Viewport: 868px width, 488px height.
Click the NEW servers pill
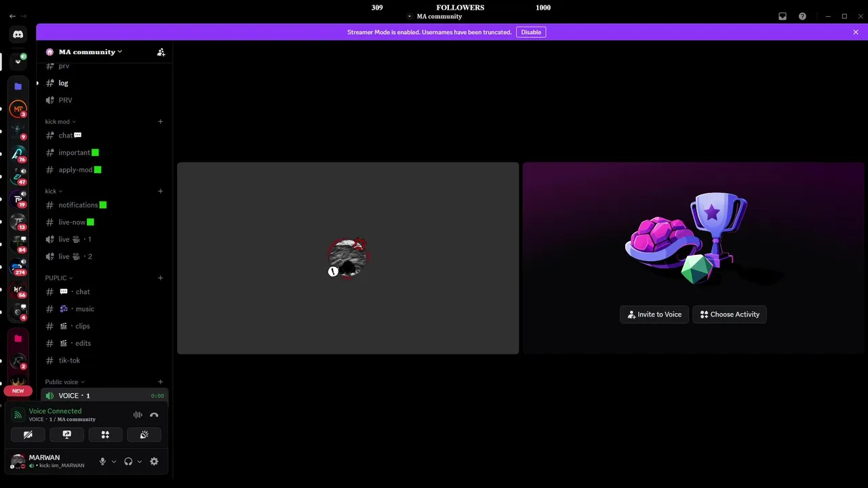click(x=18, y=391)
